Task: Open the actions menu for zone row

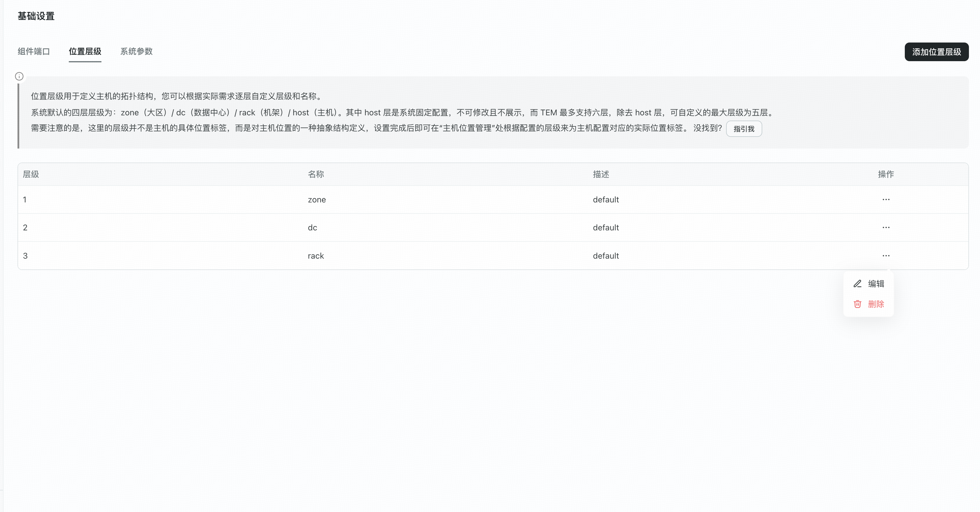Action: (x=886, y=199)
